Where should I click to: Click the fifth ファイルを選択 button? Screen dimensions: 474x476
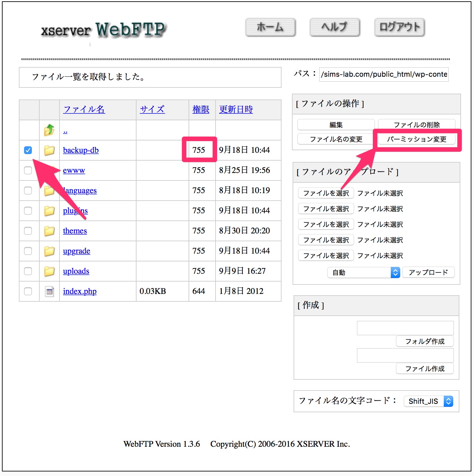tap(326, 256)
